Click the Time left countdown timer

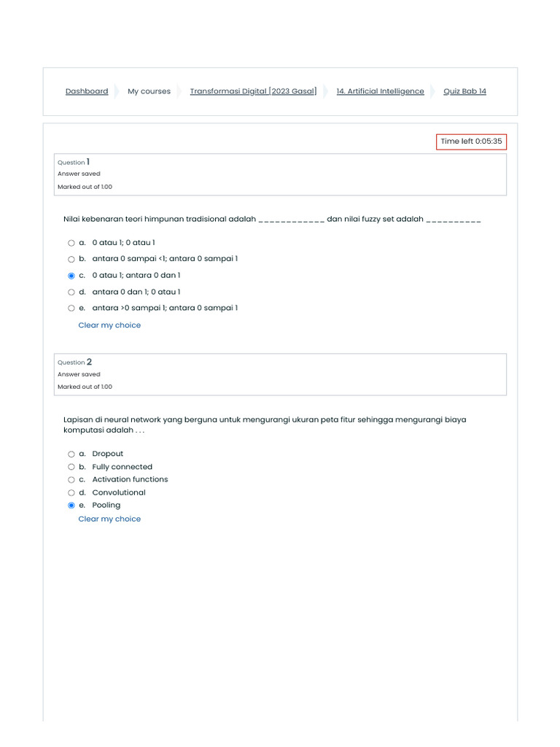[471, 142]
